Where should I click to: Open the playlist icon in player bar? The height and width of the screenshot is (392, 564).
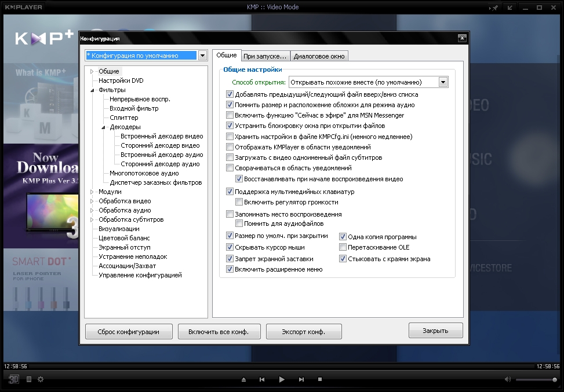tap(29, 379)
